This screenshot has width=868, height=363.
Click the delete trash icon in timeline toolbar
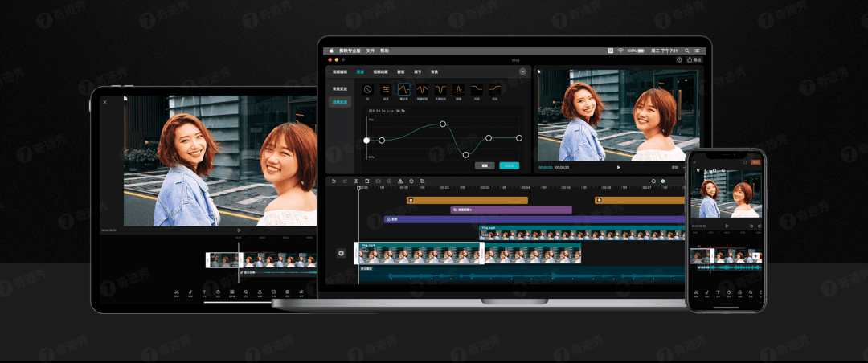tap(367, 181)
